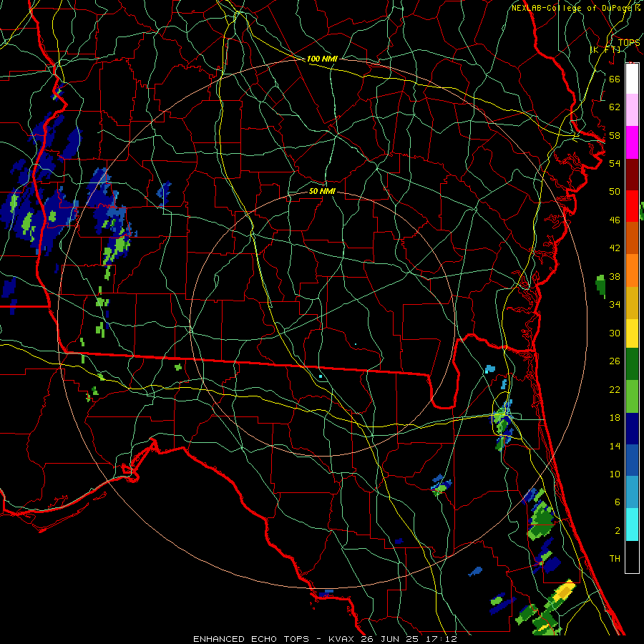Screen dimensions: 644x644
Task: Click the "50 NMI" range ring label
Action: [322, 191]
